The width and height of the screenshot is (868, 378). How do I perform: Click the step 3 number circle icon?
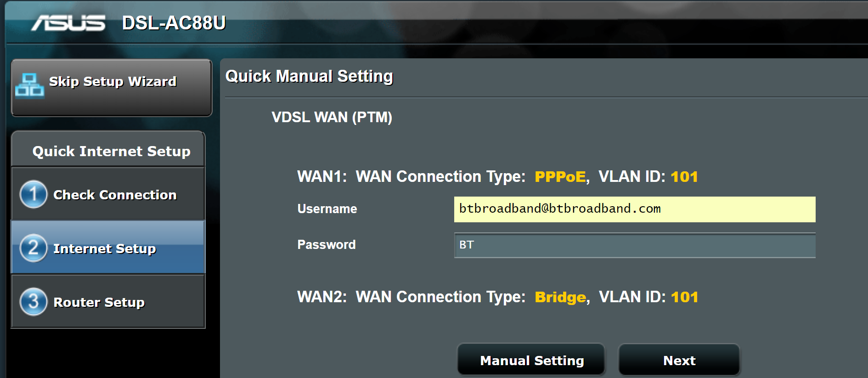[x=33, y=302]
